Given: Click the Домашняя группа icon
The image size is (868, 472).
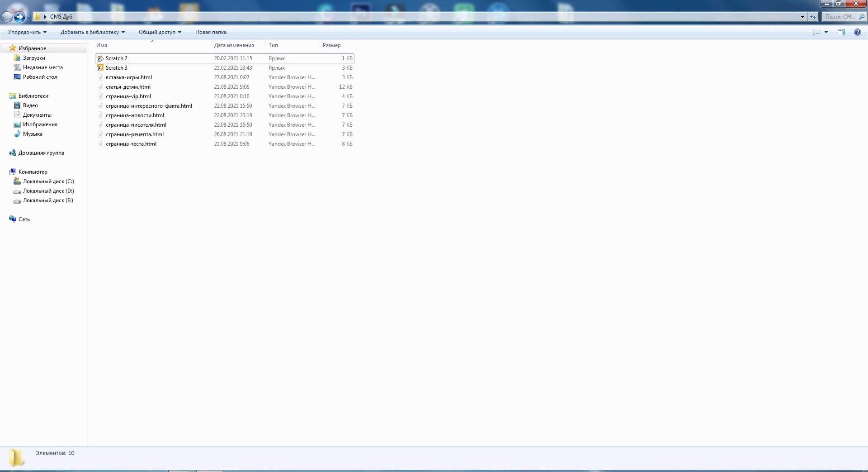Looking at the screenshot, I should tap(13, 153).
